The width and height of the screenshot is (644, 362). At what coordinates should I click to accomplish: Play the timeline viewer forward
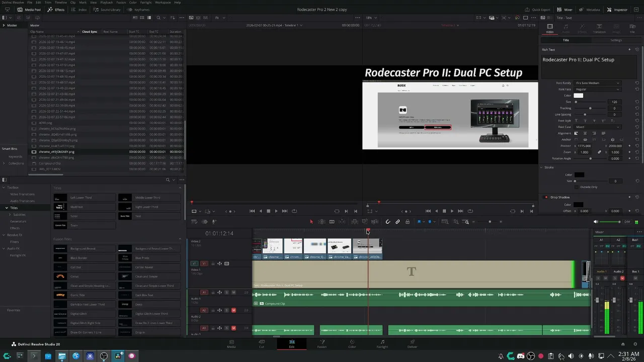coord(452,211)
